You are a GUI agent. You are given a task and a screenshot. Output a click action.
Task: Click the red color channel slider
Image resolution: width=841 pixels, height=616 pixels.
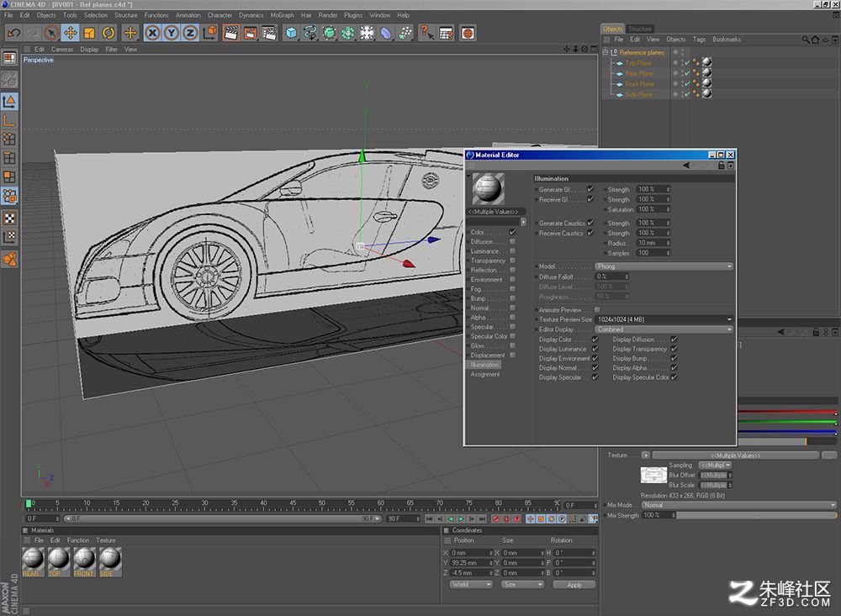click(x=787, y=413)
